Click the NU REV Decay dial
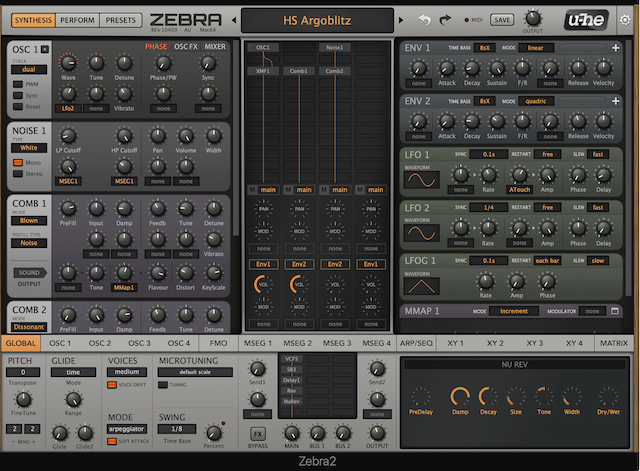The image size is (640, 471). point(488,397)
